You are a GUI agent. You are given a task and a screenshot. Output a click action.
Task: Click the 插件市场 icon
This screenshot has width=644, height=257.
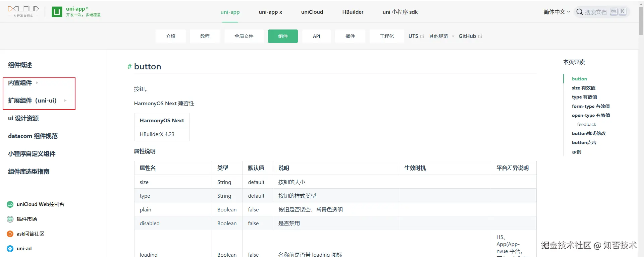tap(10, 219)
